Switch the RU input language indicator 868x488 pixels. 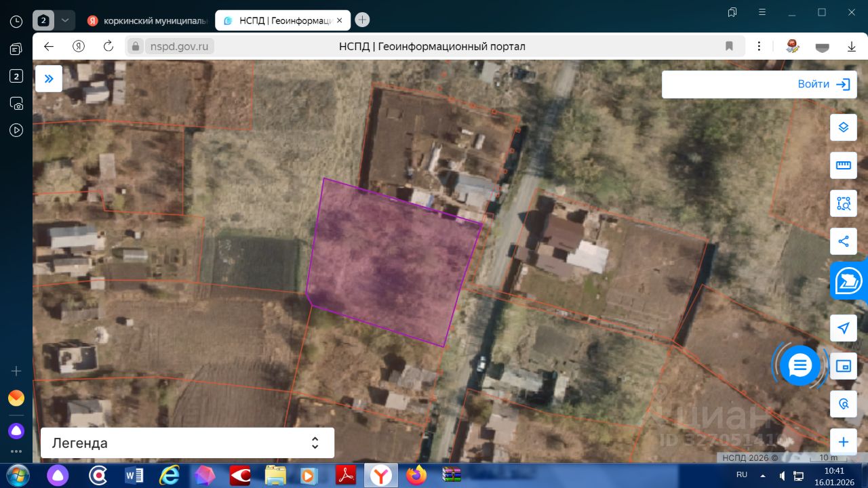tap(742, 474)
